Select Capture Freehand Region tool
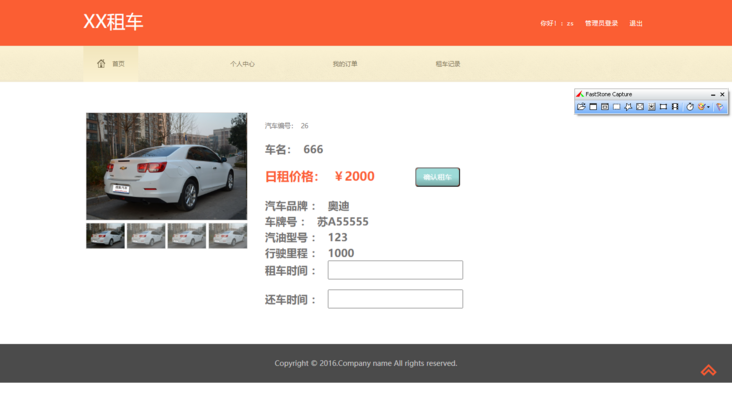Image resolution: width=732 pixels, height=401 pixels. point(628,107)
